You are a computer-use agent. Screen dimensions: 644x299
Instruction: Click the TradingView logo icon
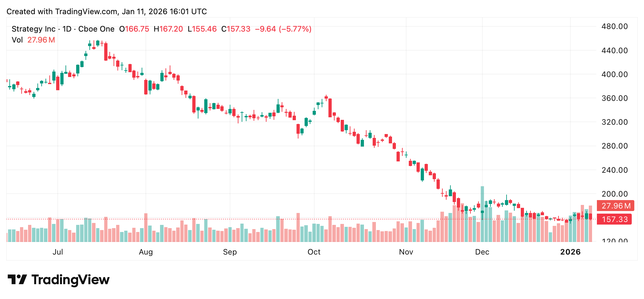[17, 279]
